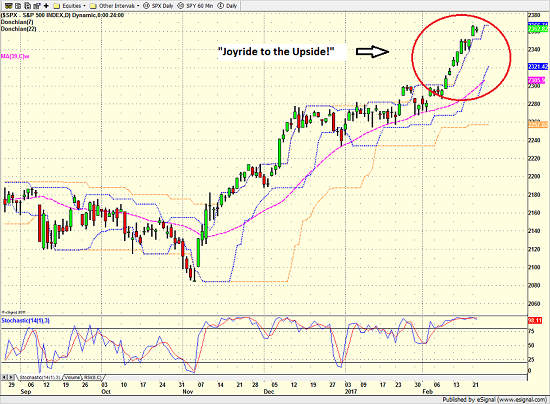Click the right tab scroll arrow
The width and height of the screenshot is (550, 404).
[x=11, y=377]
